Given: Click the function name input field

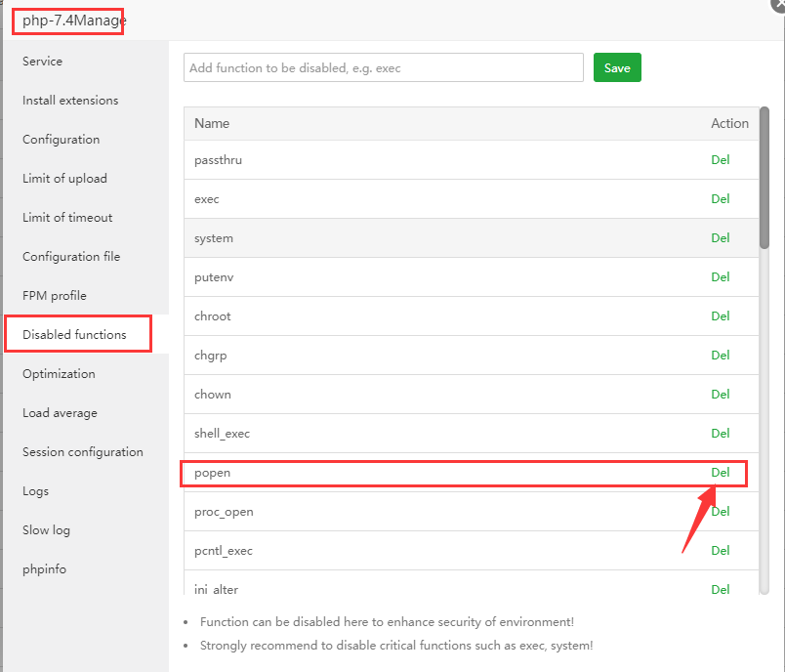Looking at the screenshot, I should 384,68.
